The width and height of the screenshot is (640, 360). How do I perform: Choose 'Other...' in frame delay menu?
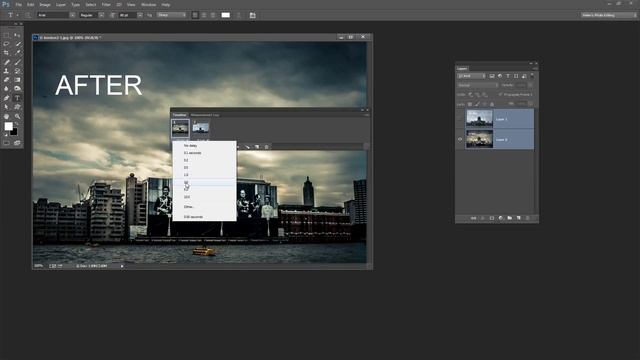(204, 207)
